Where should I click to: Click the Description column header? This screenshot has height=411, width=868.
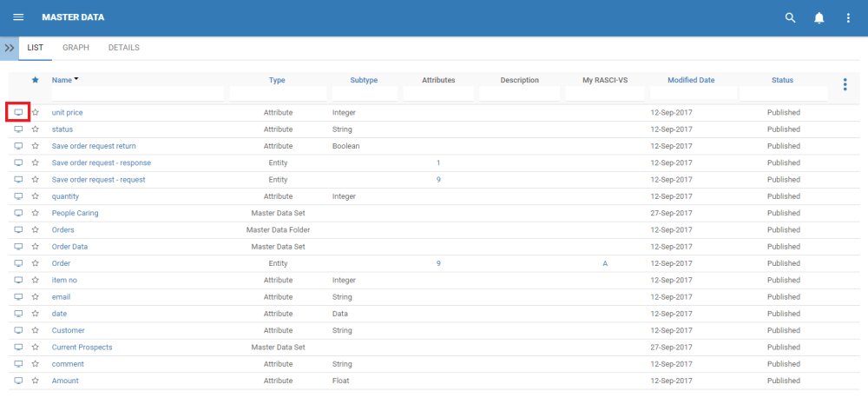pyautogui.click(x=519, y=80)
